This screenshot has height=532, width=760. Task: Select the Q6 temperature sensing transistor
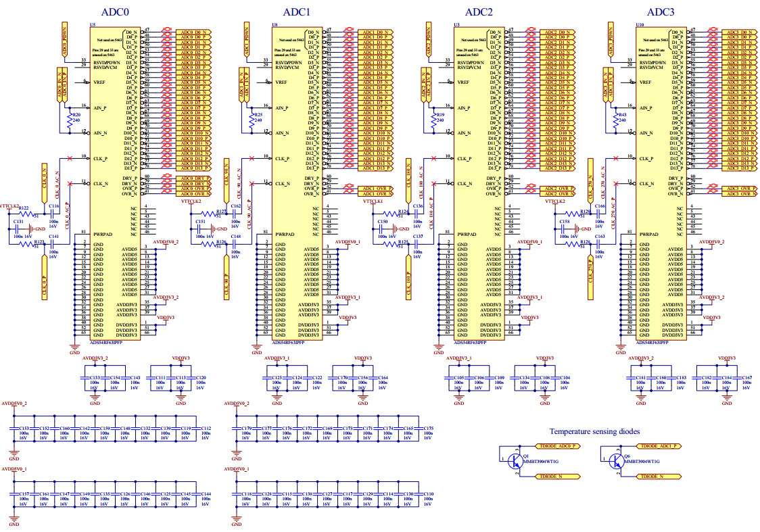pos(616,461)
